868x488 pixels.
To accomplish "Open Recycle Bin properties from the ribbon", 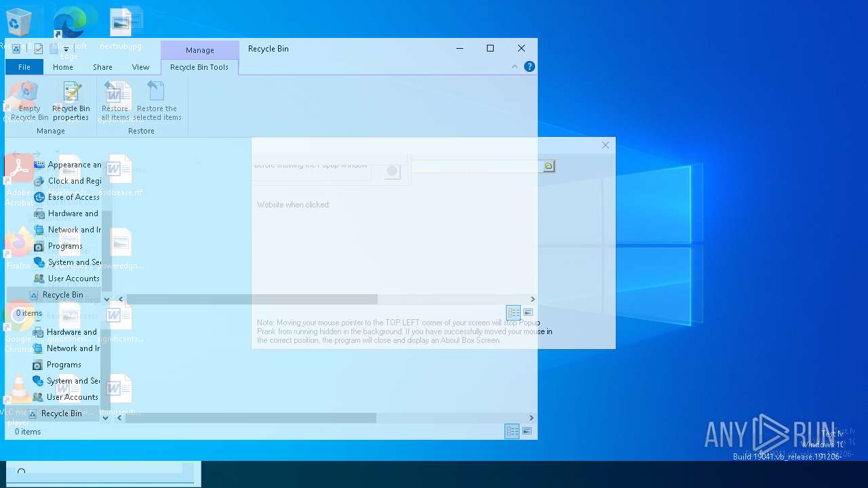I will tap(71, 102).
